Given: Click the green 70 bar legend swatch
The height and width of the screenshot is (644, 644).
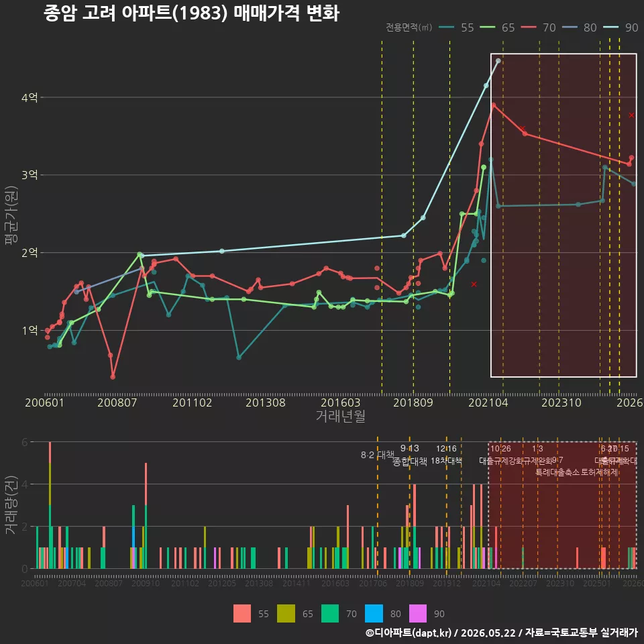Looking at the screenshot, I should pos(330,614).
